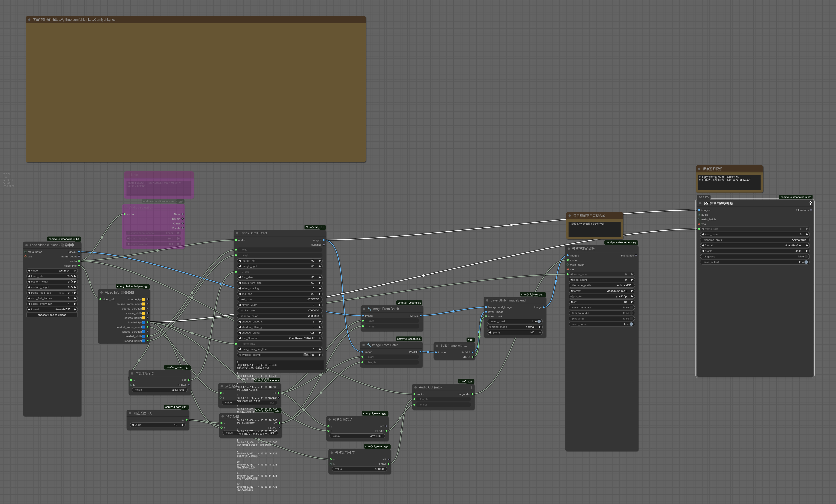
Task: Open the profile 4444 dropdown
Action: pyautogui.click(x=755, y=251)
